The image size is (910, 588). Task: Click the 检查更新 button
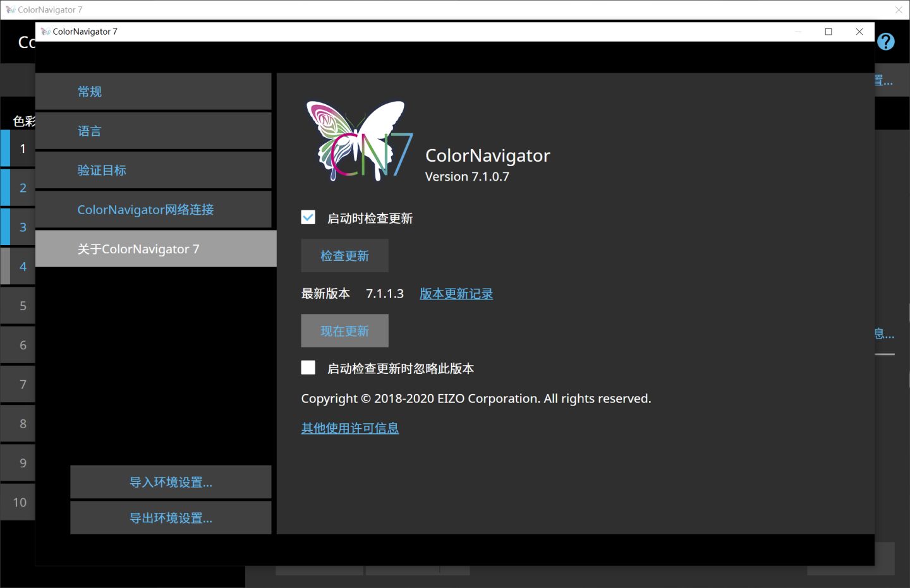pyautogui.click(x=344, y=256)
